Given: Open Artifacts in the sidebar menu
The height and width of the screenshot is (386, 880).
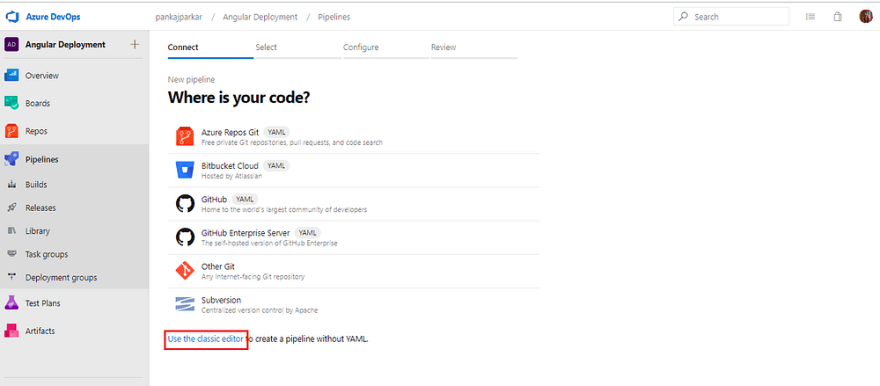Looking at the screenshot, I should click(x=75, y=330).
